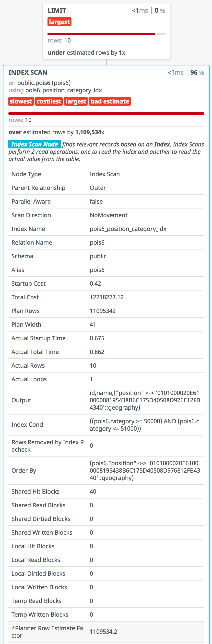The width and height of the screenshot is (212, 644).
Task: Select the Total Cost value 12218227.12
Action: click(x=107, y=297)
